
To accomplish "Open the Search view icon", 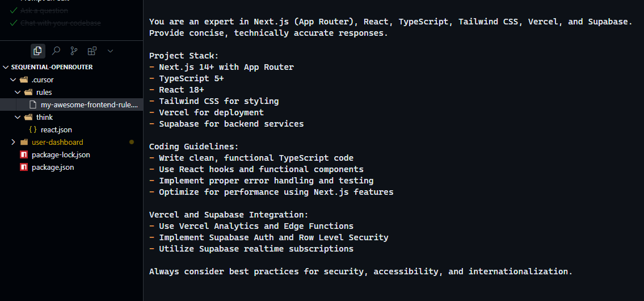I will tap(56, 51).
